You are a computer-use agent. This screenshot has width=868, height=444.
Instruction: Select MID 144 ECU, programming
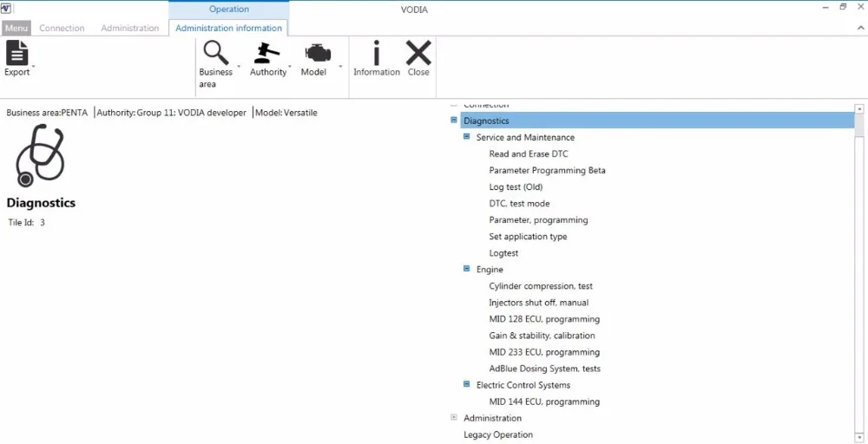[544, 402]
